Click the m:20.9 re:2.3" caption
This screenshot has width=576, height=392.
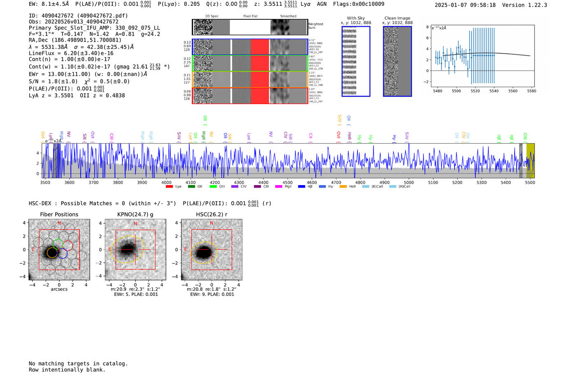click(135, 289)
